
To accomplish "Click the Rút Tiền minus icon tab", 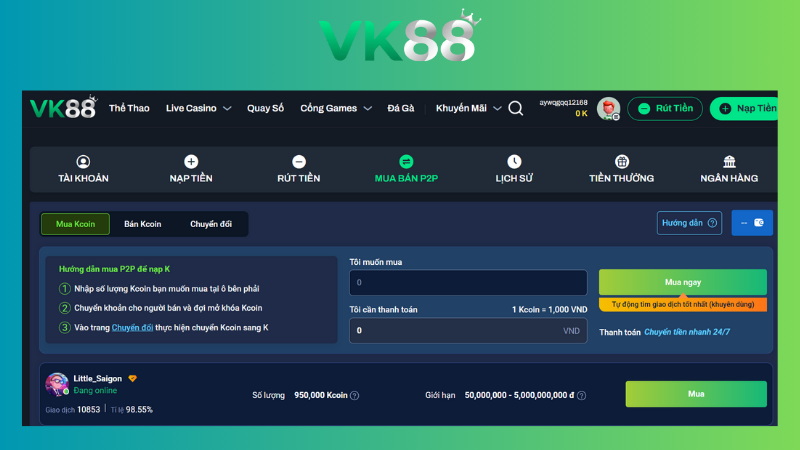I will pos(299,162).
